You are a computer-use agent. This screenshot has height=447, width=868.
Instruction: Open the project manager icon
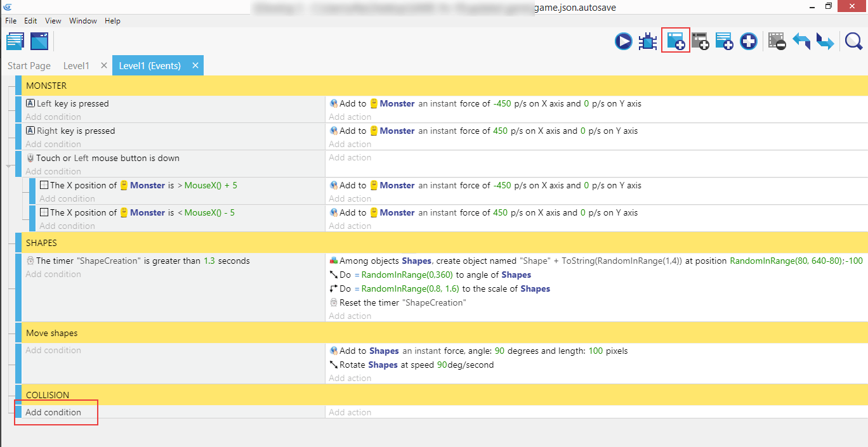pos(15,42)
